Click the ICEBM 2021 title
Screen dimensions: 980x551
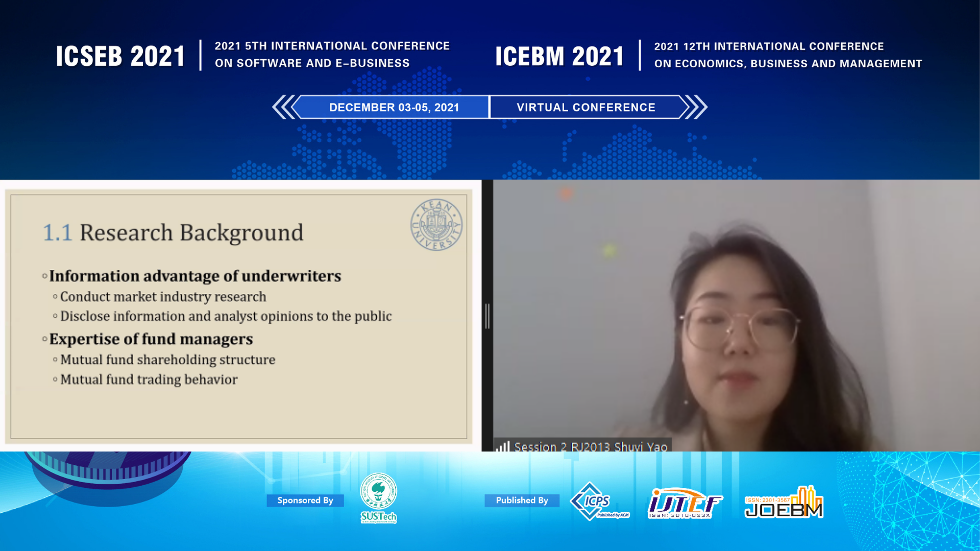tap(559, 56)
